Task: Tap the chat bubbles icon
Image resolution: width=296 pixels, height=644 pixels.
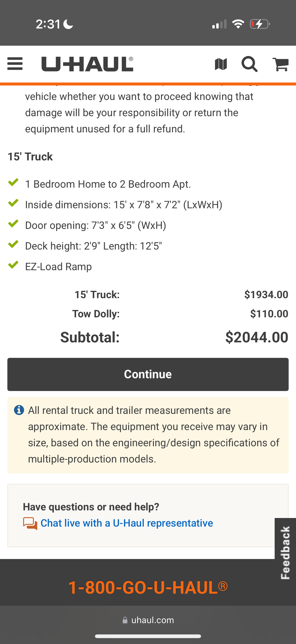Action: point(30,523)
